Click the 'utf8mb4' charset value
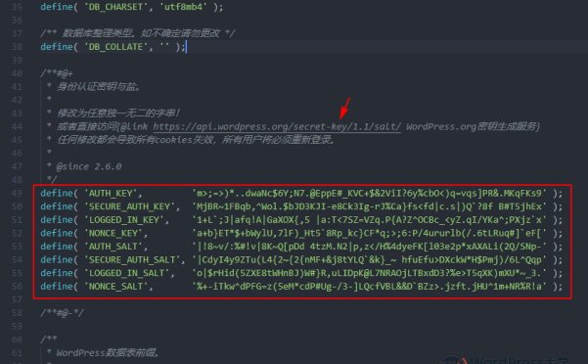 coord(183,7)
